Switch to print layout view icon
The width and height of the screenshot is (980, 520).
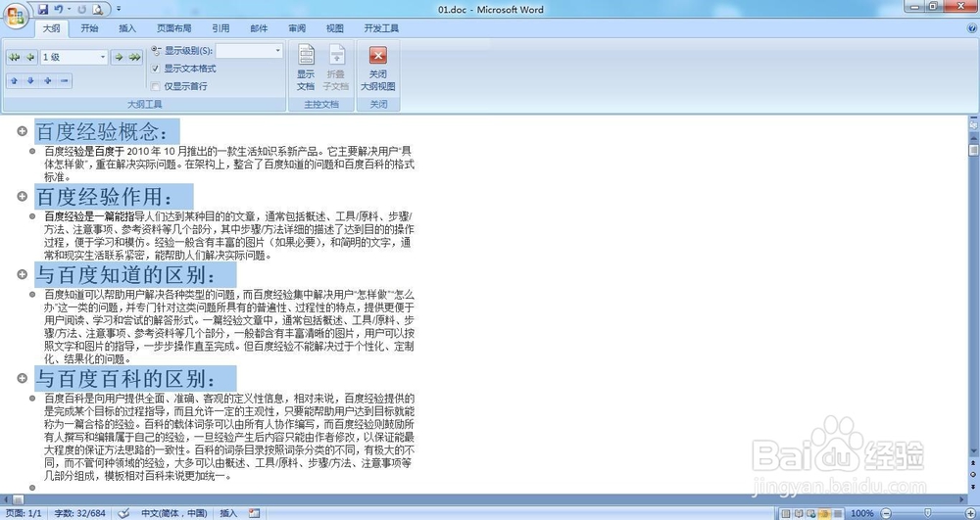[x=785, y=514]
